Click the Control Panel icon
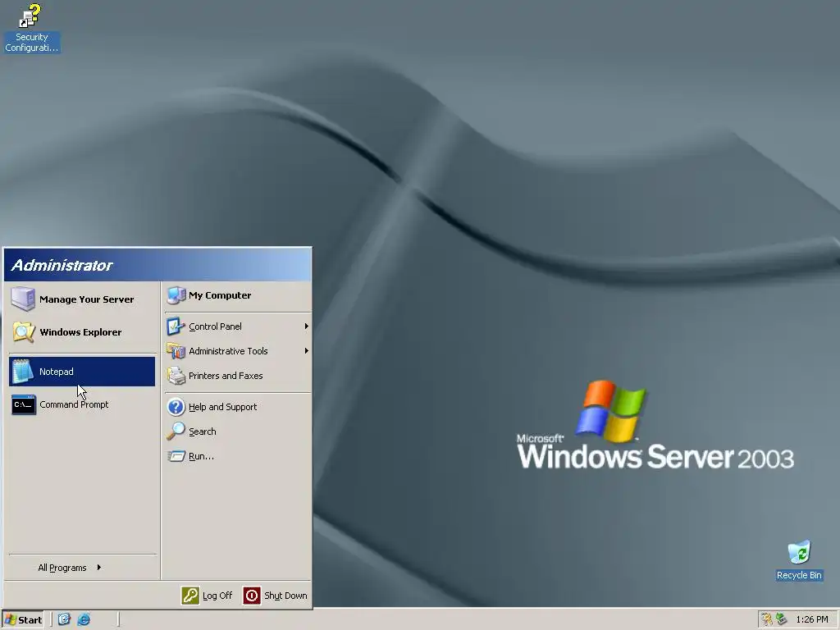The height and width of the screenshot is (630, 840). click(176, 326)
